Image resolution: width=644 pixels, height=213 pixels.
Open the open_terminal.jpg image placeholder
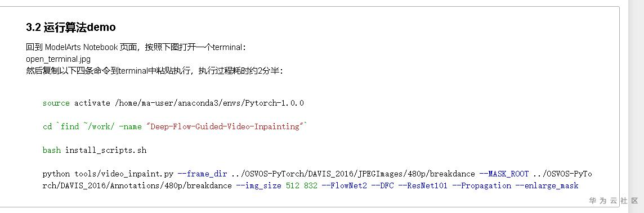click(59, 59)
